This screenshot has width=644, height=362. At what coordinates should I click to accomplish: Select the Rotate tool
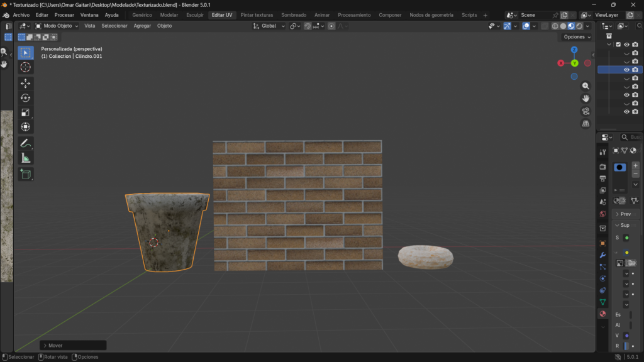pyautogui.click(x=25, y=98)
